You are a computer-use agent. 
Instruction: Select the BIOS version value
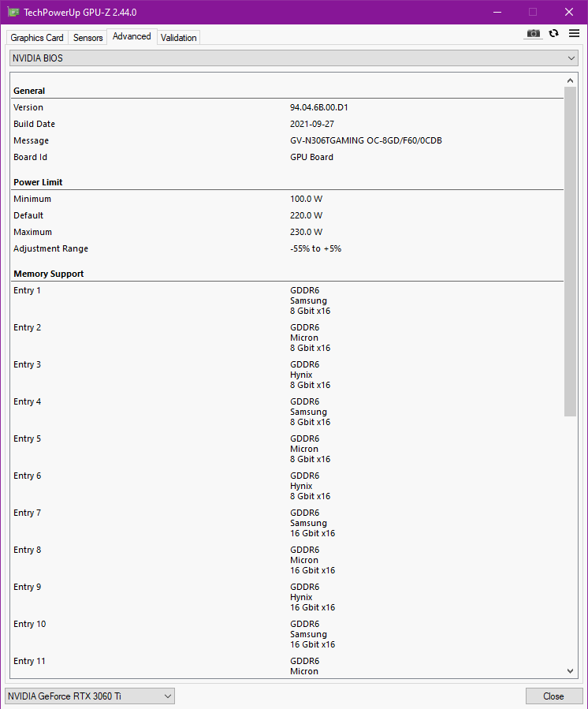tap(318, 107)
